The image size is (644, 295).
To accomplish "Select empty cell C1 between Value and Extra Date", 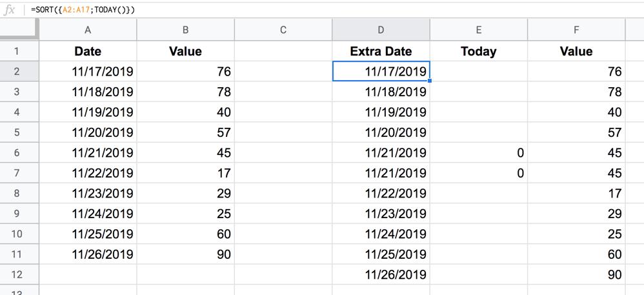I will click(x=283, y=51).
